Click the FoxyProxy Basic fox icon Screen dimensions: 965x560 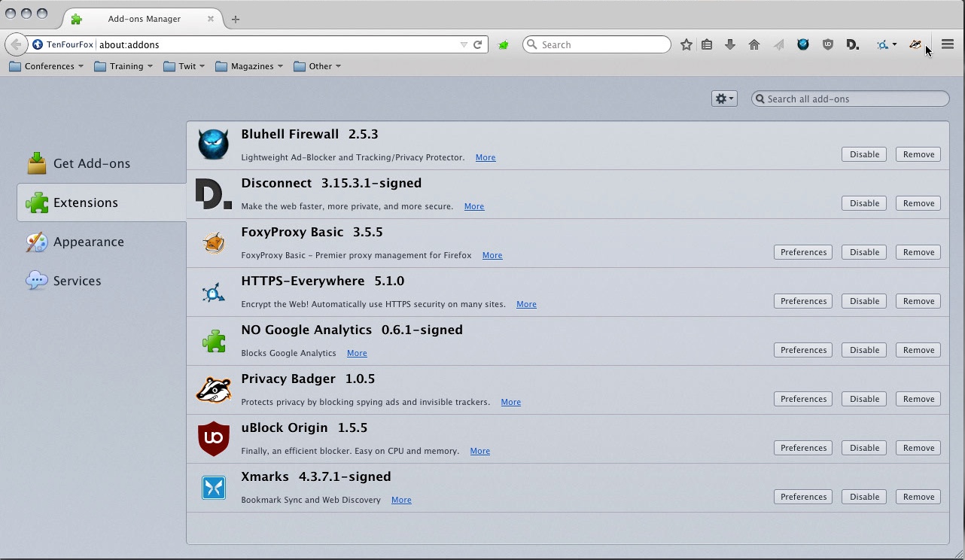[x=214, y=242]
